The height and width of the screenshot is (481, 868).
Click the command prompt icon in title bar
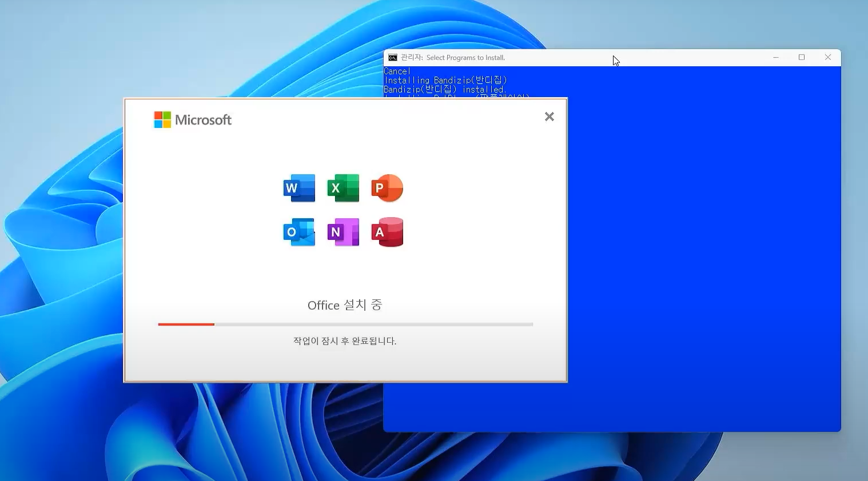[x=393, y=58]
